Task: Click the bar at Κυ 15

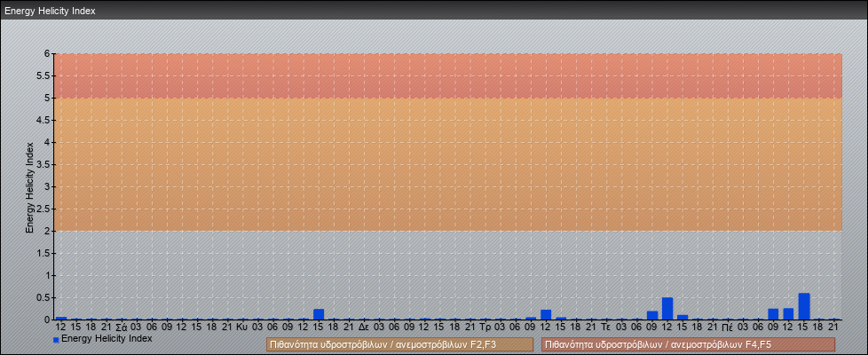Action: [x=319, y=314]
